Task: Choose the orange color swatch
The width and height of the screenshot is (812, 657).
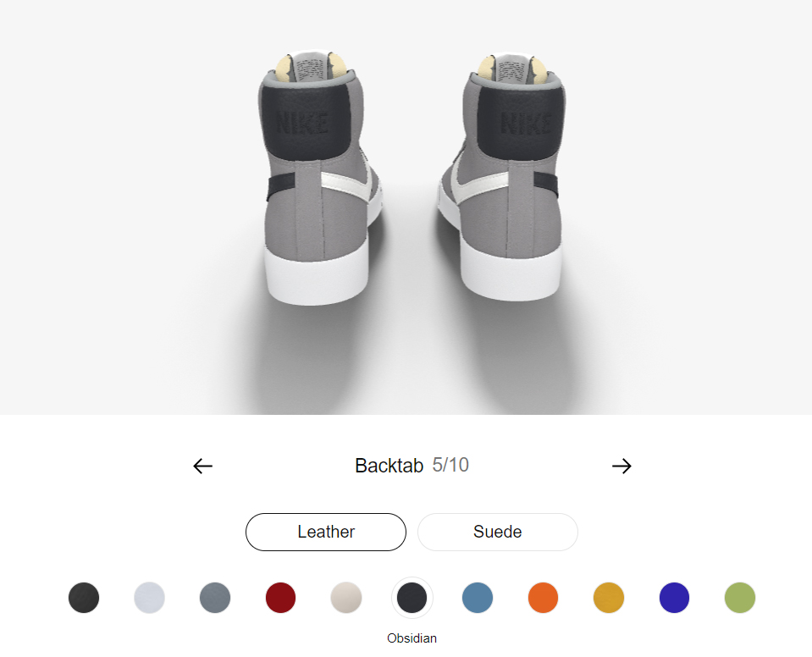Action: [543, 598]
